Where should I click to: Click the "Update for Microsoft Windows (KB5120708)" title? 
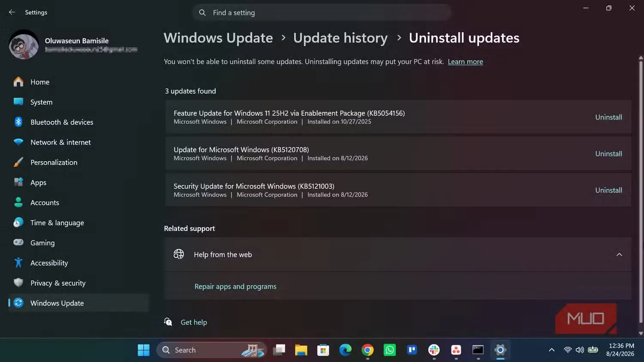(x=241, y=150)
